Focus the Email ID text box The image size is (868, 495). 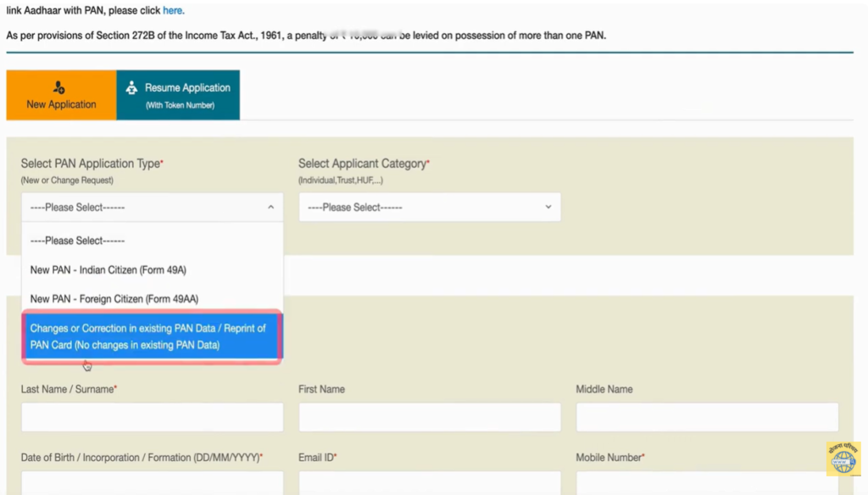429,482
